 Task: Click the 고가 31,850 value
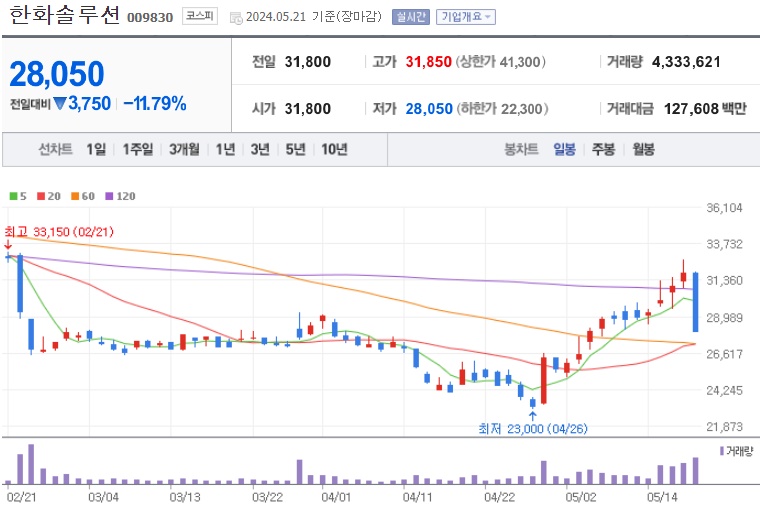tap(428, 62)
